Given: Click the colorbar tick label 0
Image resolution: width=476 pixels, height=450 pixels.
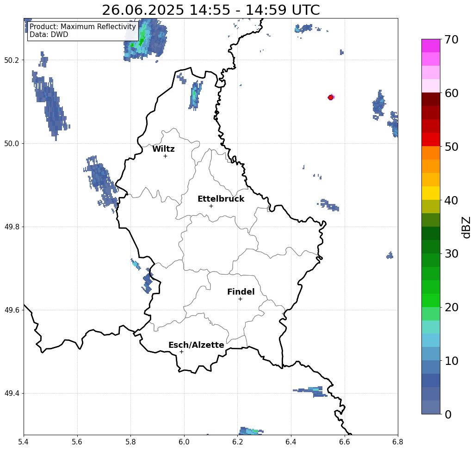Looking at the screenshot, I should click(x=448, y=414).
